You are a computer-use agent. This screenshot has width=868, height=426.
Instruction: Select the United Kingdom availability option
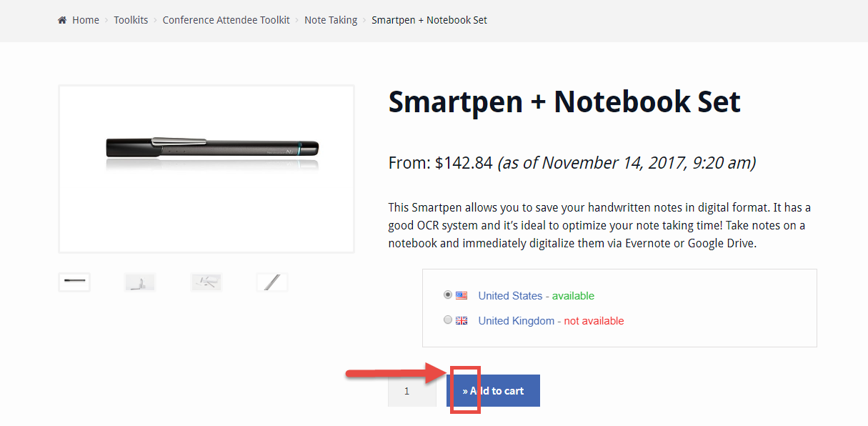click(x=447, y=319)
